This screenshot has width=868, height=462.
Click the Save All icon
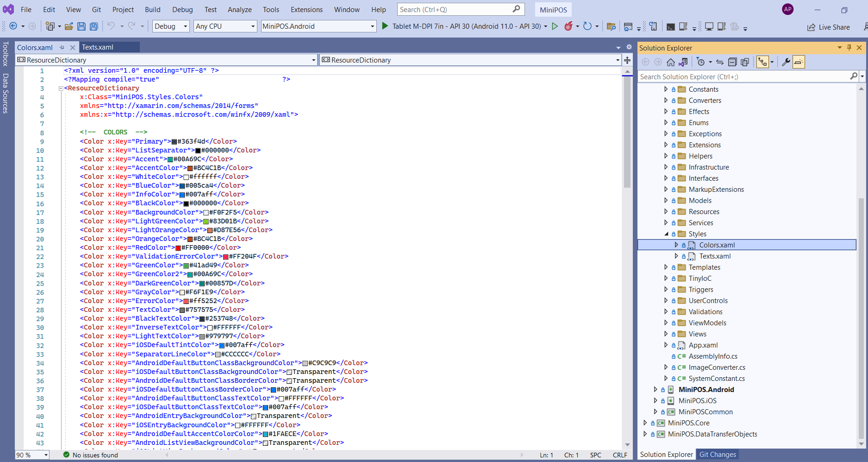(94, 26)
